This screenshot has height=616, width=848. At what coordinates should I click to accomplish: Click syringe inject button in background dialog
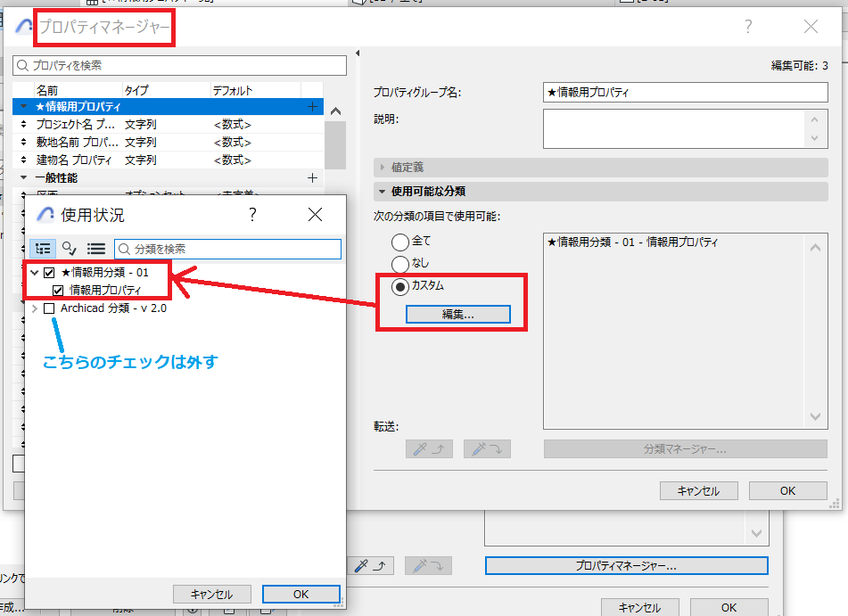428,566
